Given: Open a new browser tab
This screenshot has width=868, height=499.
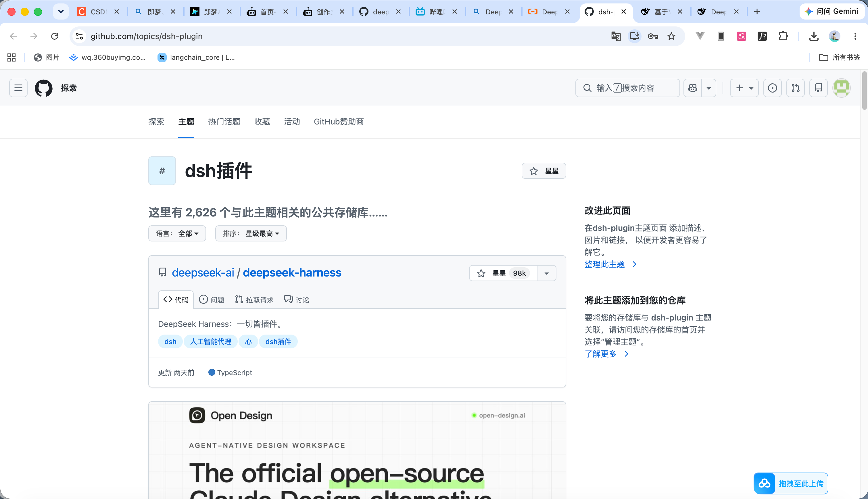Looking at the screenshot, I should coord(757,12).
